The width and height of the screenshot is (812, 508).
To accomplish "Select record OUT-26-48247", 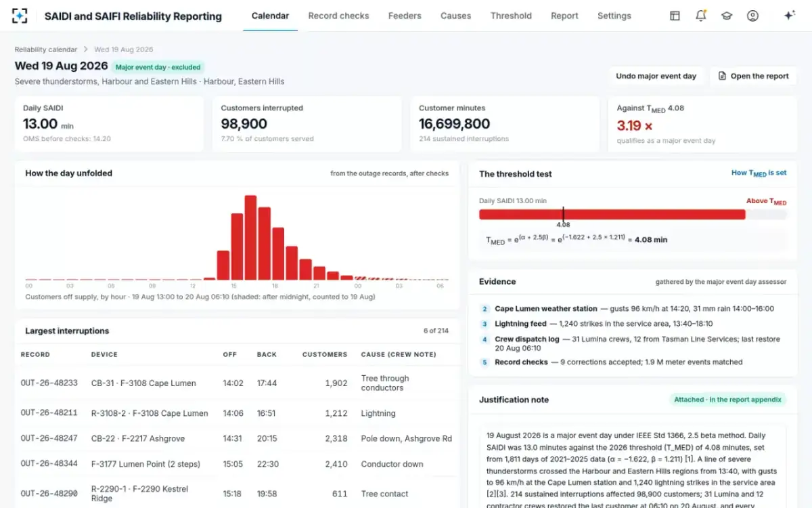I will tap(49, 439).
